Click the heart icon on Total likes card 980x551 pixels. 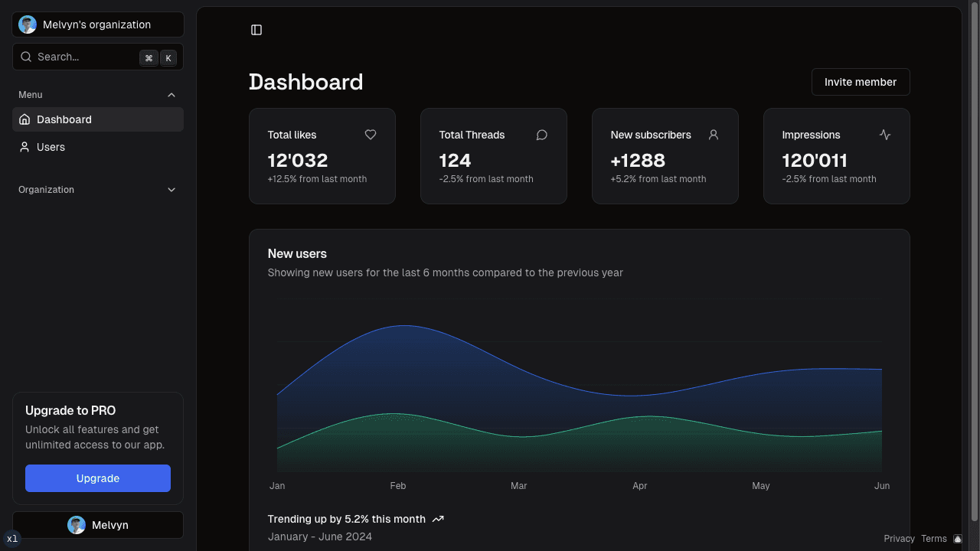(371, 135)
